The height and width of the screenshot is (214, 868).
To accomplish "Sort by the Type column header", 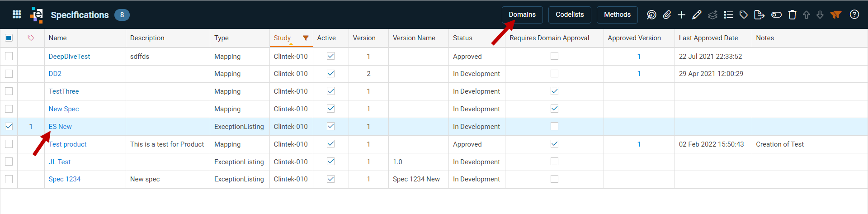I will point(222,38).
